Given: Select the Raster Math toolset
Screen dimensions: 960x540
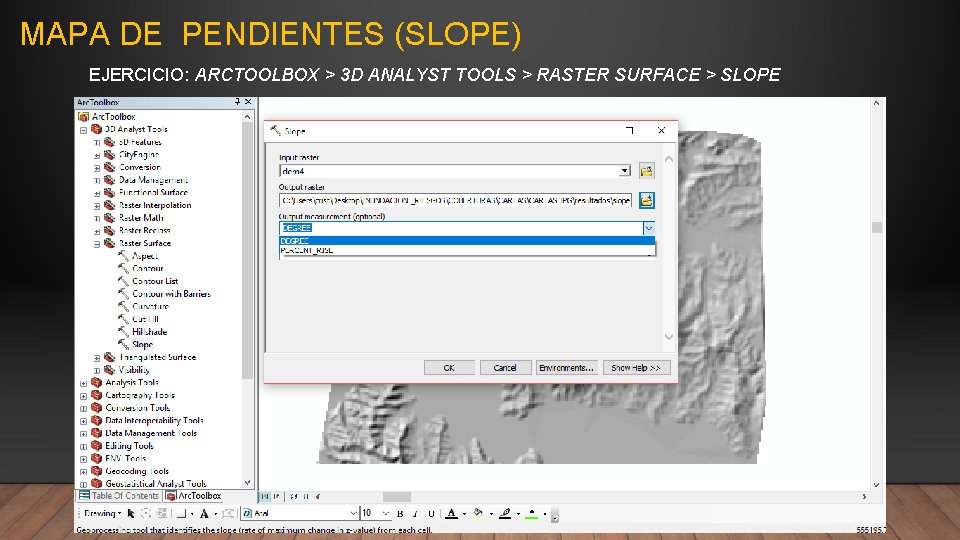Looking at the screenshot, I should (x=134, y=218).
